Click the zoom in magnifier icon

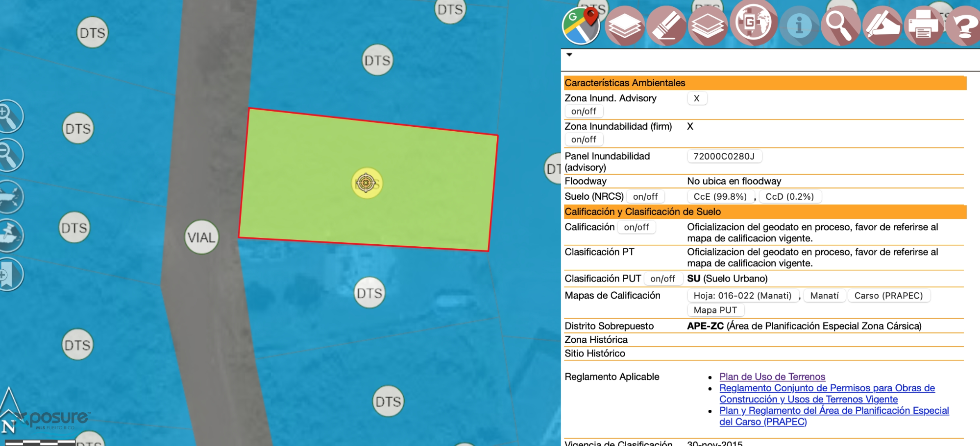point(9,117)
